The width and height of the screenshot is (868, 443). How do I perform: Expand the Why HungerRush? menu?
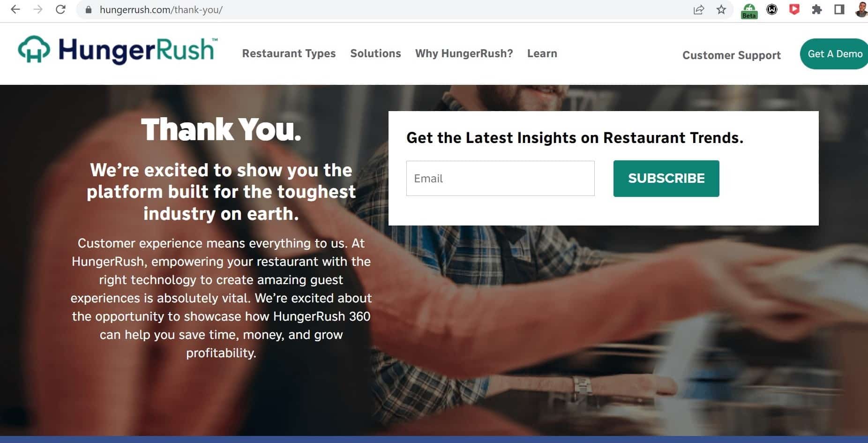[464, 53]
